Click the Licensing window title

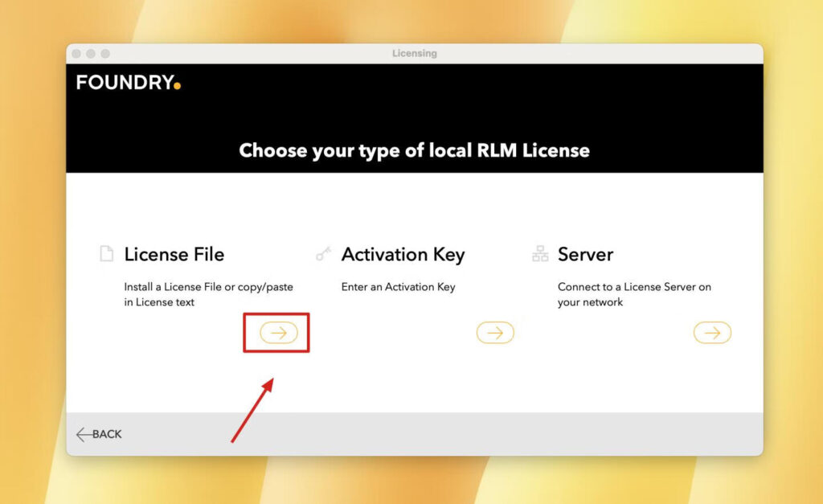pos(414,53)
